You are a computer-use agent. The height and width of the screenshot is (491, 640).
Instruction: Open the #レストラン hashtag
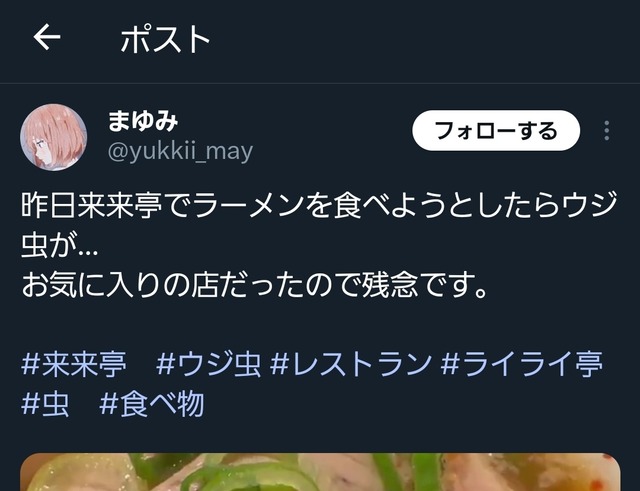[x=351, y=364]
